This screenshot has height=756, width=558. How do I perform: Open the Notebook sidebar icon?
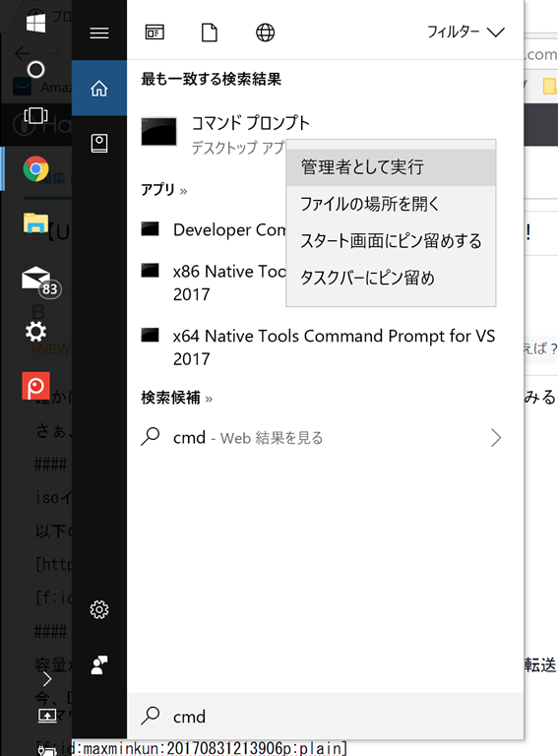point(99,144)
